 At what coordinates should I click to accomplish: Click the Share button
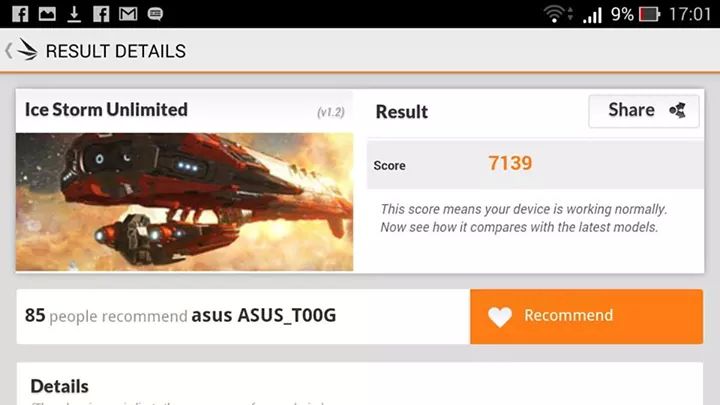(x=644, y=111)
